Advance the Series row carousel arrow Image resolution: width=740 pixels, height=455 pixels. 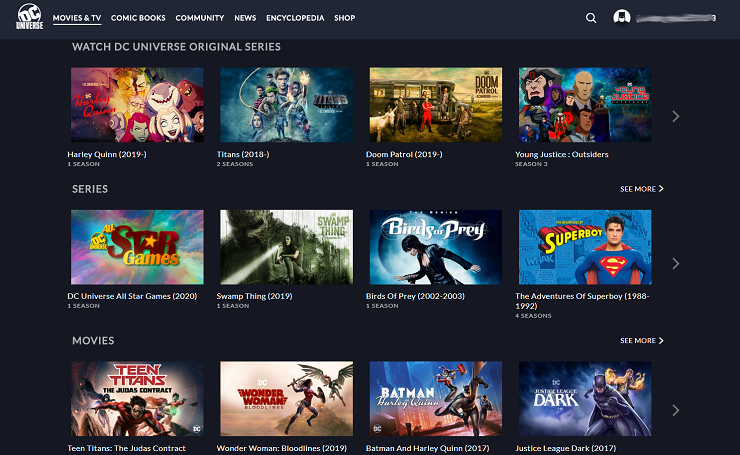(x=675, y=263)
